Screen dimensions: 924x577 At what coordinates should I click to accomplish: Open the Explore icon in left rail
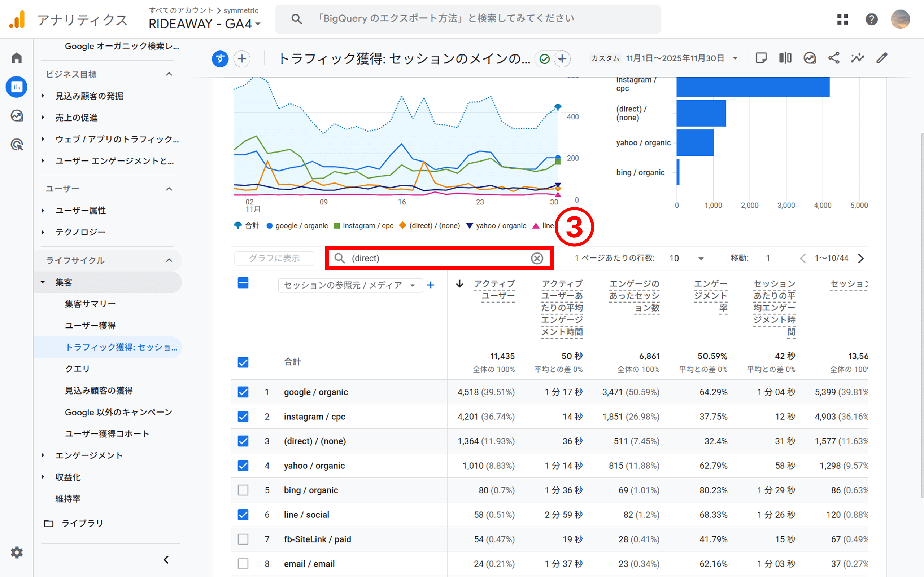click(16, 116)
